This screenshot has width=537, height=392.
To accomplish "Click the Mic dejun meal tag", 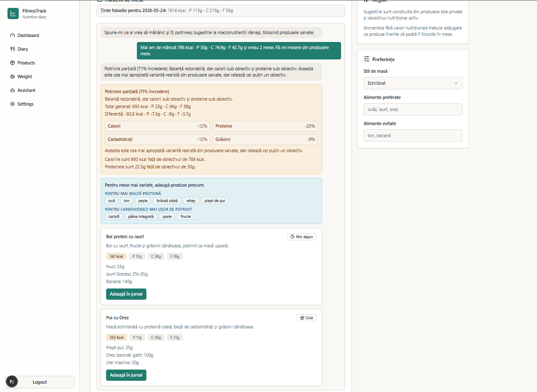I will [x=302, y=237].
